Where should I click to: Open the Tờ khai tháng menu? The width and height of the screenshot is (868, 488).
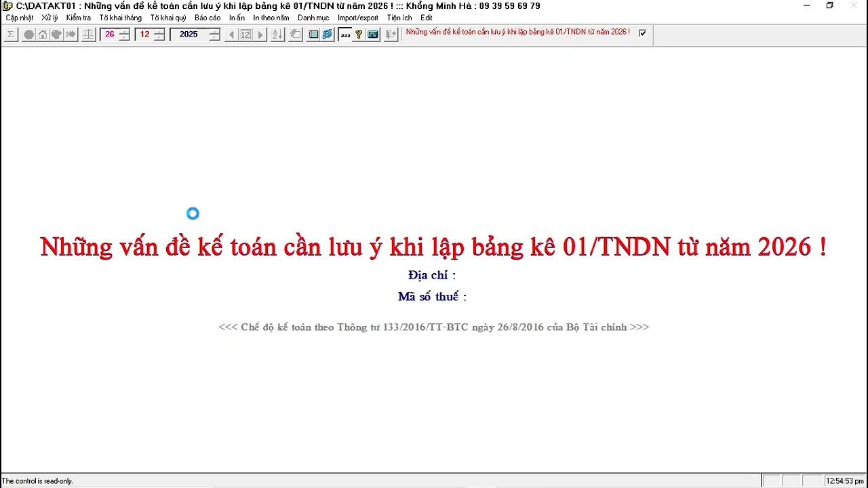coord(121,18)
